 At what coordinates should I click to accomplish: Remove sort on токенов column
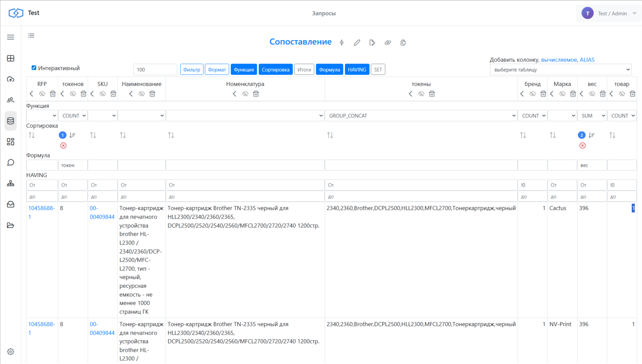[63, 146]
